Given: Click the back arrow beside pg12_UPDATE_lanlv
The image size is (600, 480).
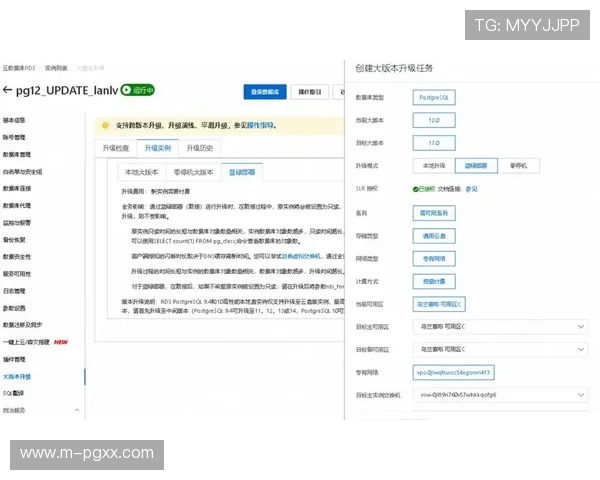Looking at the screenshot, I should point(8,90).
